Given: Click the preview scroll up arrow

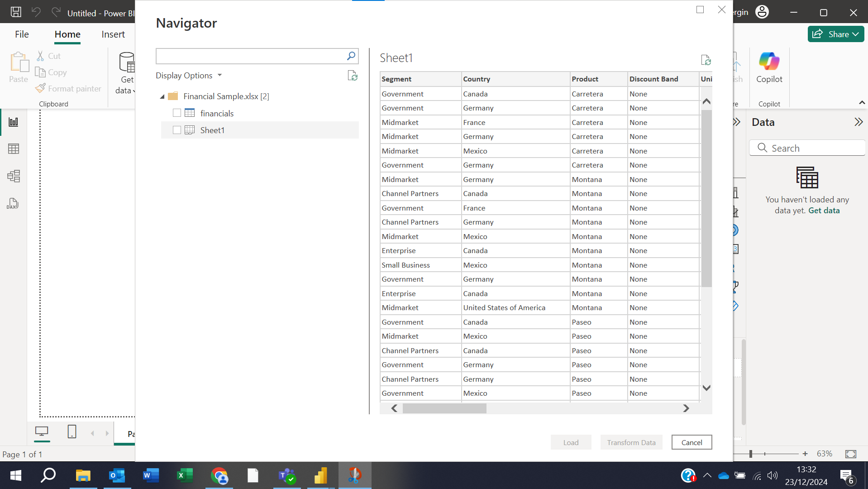Looking at the screenshot, I should [706, 101].
